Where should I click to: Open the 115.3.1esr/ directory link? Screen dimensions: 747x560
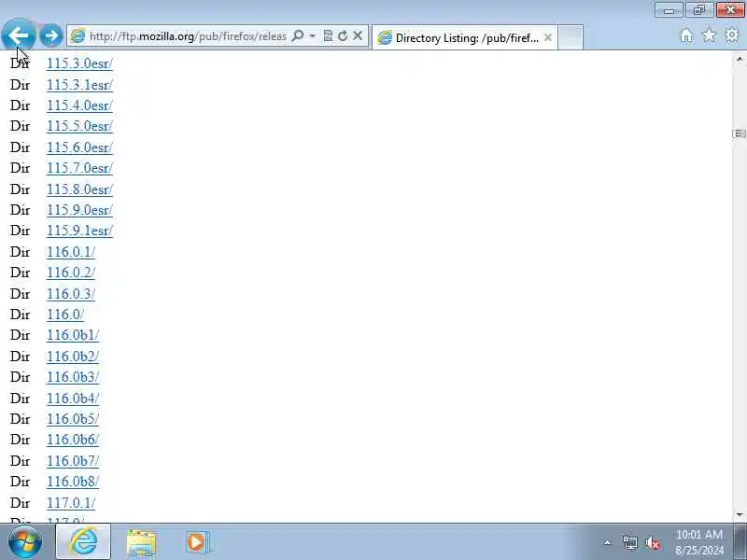79,85
